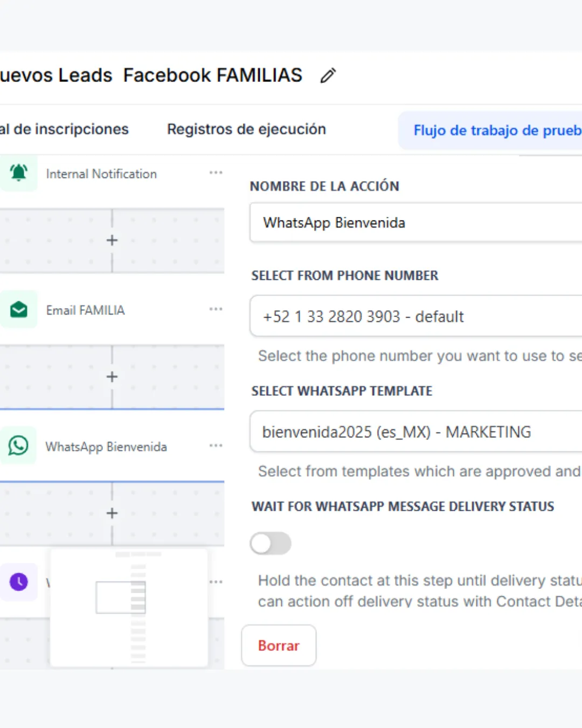This screenshot has height=728, width=582.
Task: Open the inscripciones history tab
Action: click(x=65, y=129)
